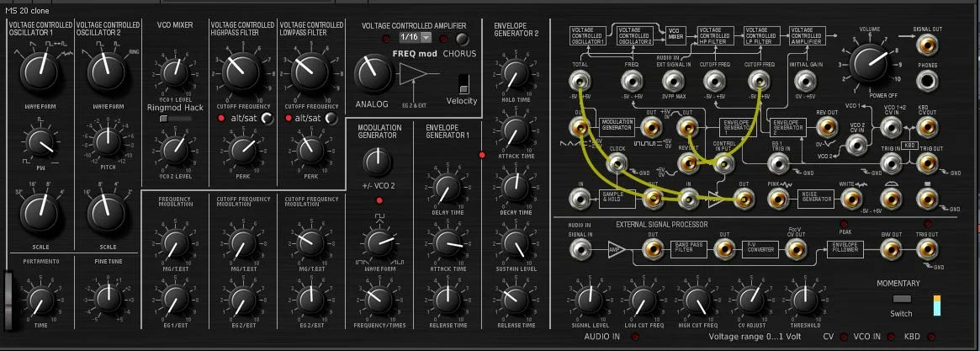The height and width of the screenshot is (351, 980).
Task: Click the THRESHOLD knob
Action: [806, 300]
